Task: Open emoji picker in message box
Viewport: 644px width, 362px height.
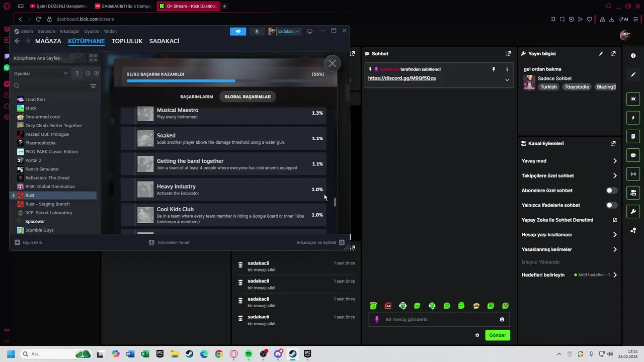Action: 502,319
